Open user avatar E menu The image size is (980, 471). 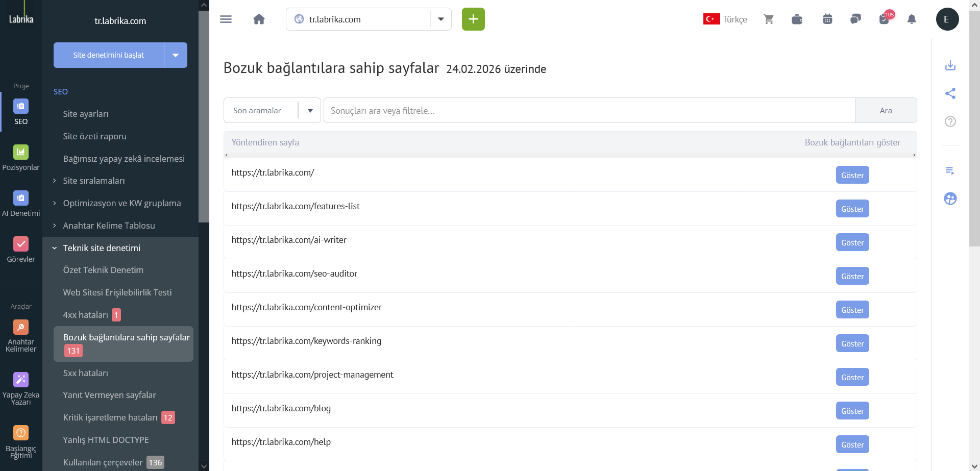(947, 19)
